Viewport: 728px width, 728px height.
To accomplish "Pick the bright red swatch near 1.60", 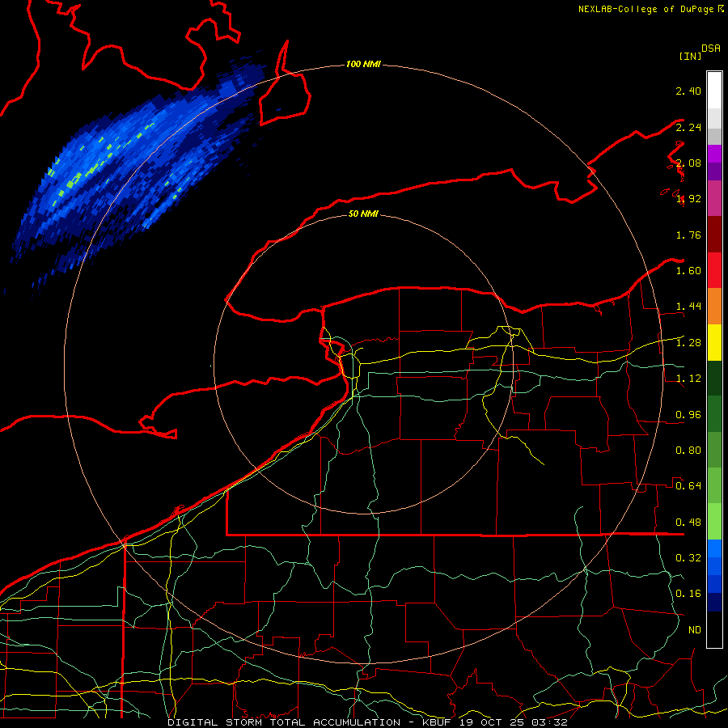I will pos(714,270).
